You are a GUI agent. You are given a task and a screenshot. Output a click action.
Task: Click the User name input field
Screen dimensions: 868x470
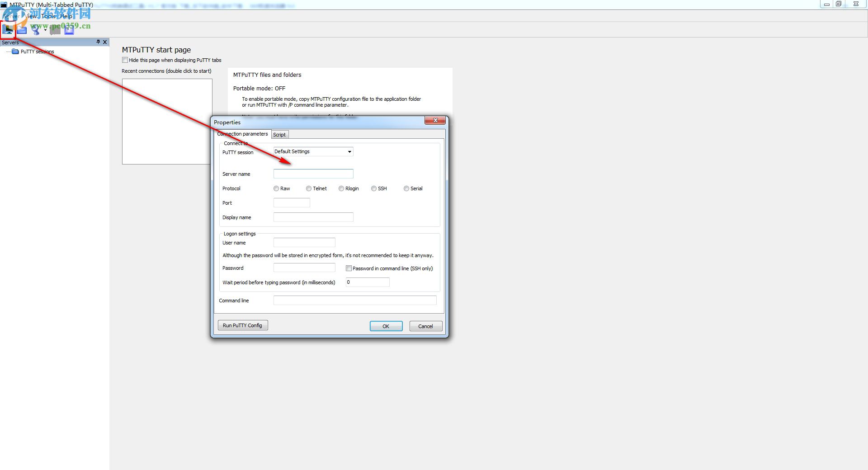point(304,242)
